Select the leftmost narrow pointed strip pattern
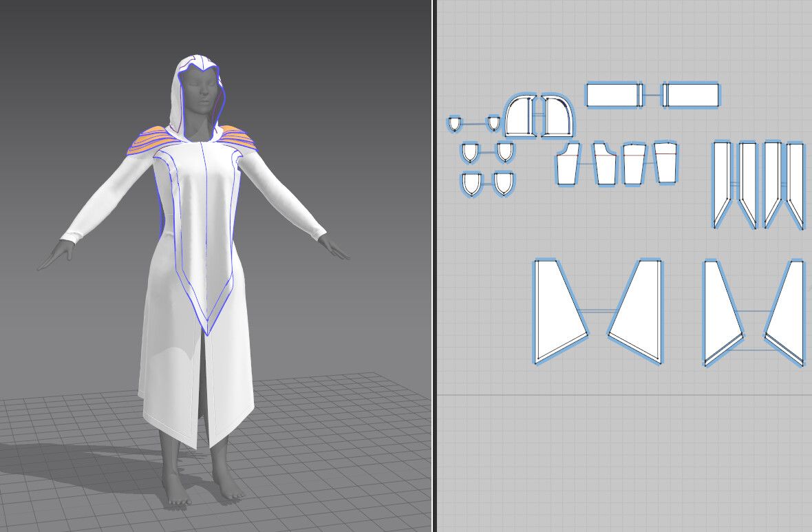This screenshot has height=532, width=812. coord(722,184)
